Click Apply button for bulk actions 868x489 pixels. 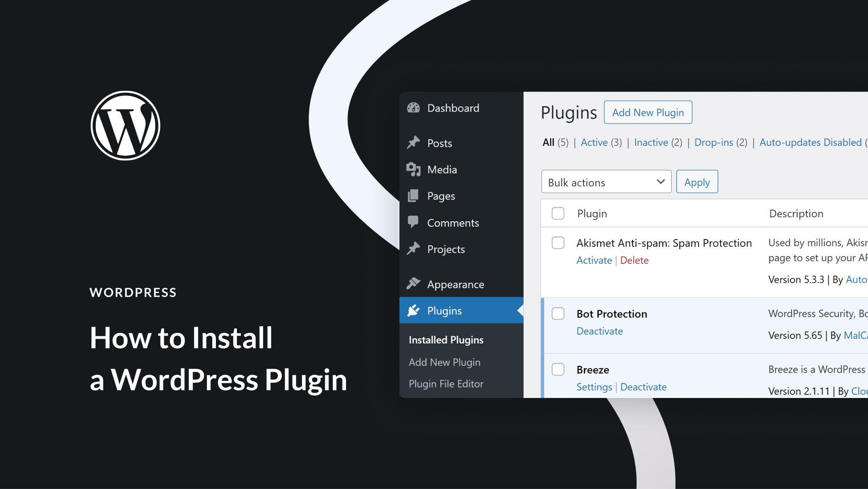coord(697,182)
